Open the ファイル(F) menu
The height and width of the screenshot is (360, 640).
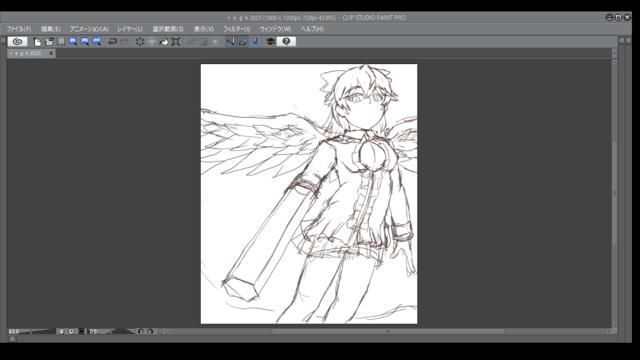[x=19, y=29]
